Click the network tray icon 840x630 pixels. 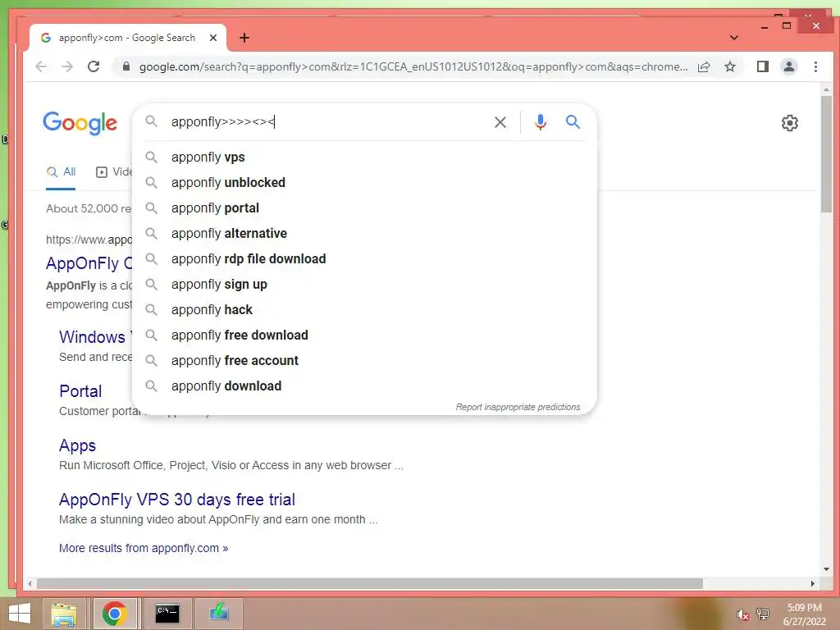pos(763,614)
